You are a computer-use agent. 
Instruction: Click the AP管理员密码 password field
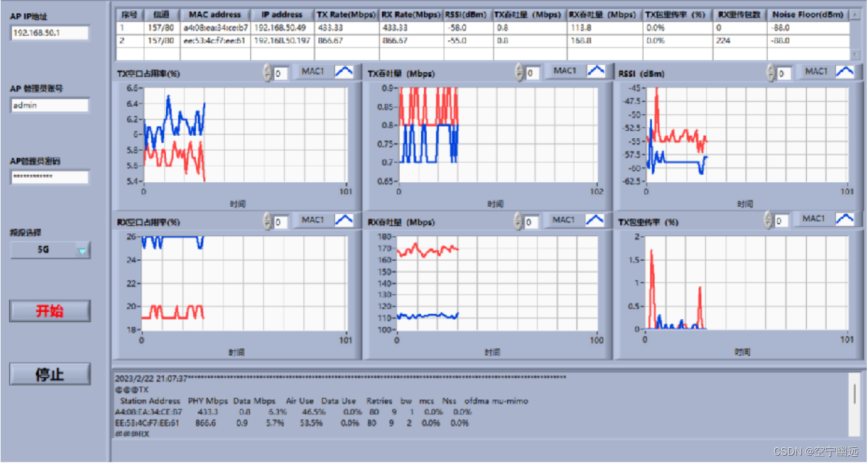click(x=50, y=177)
